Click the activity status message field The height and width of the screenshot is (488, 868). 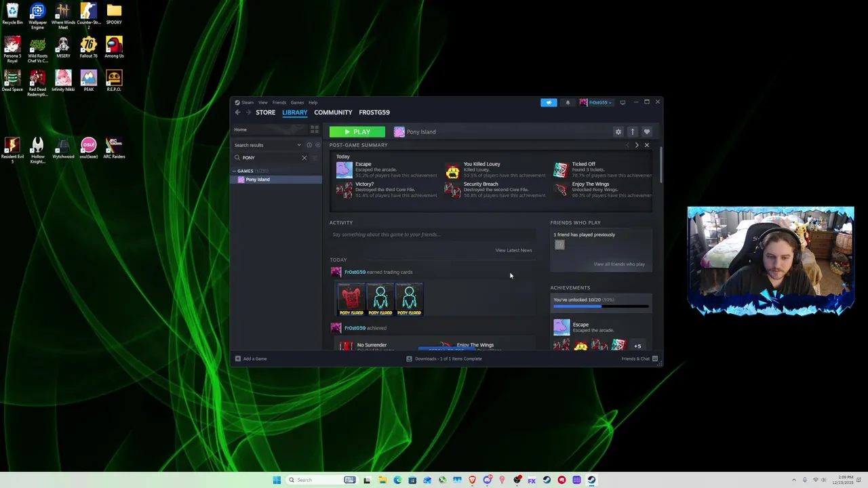433,235
